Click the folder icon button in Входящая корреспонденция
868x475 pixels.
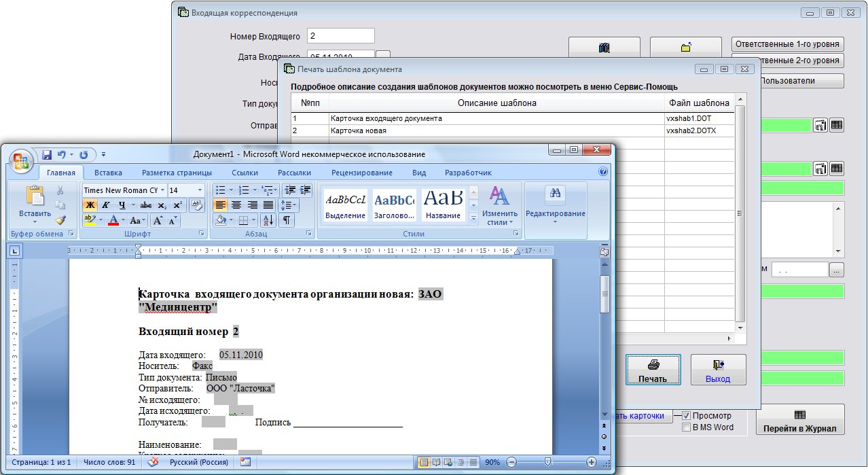point(686,48)
